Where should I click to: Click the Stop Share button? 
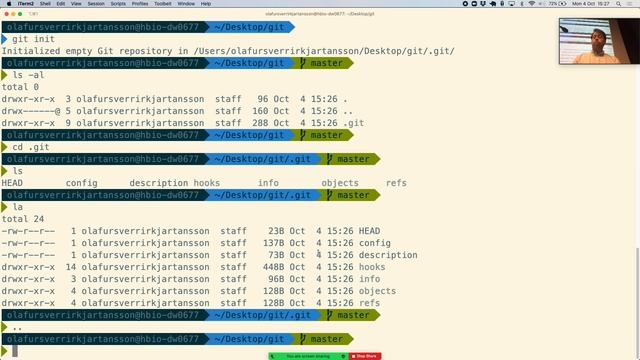[365, 356]
